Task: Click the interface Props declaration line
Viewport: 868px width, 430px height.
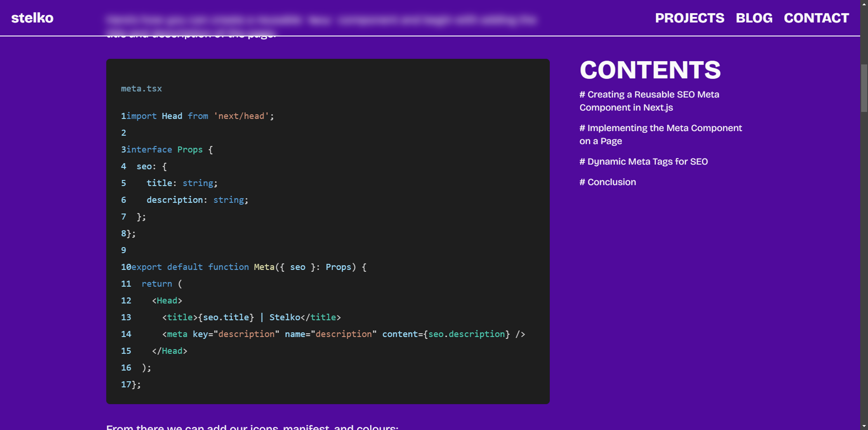Action: (x=168, y=150)
